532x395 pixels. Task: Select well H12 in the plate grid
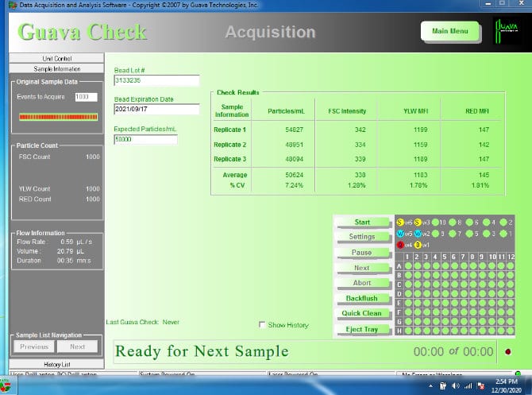[x=511, y=331]
